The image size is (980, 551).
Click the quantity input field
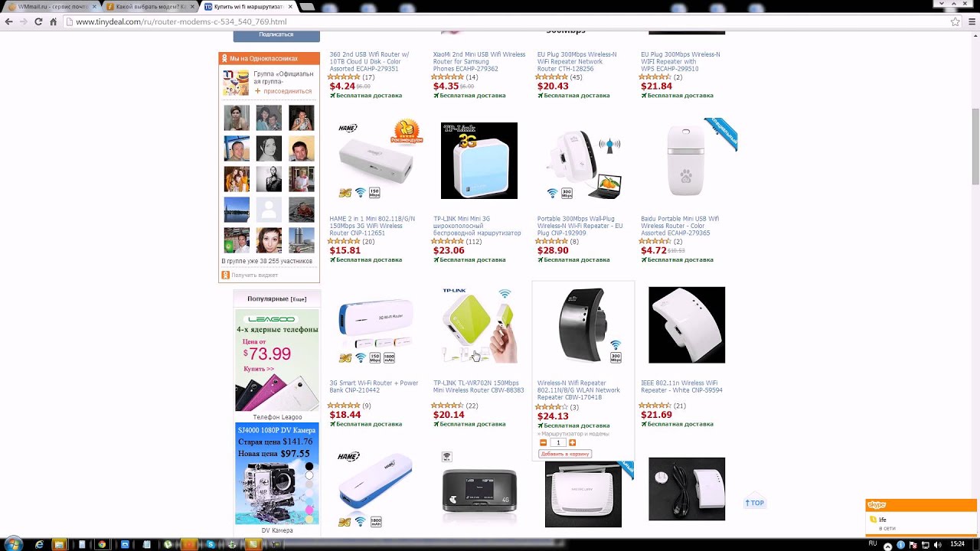(x=558, y=443)
